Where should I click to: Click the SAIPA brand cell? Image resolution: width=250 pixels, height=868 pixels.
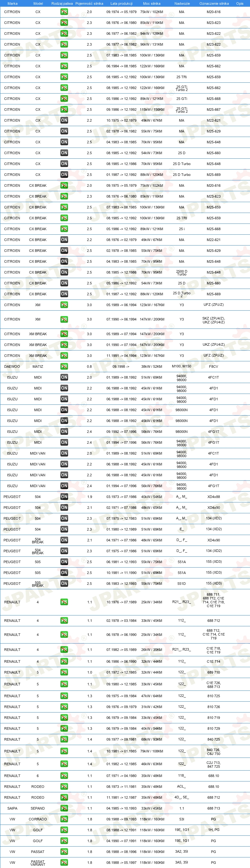[x=12, y=808]
